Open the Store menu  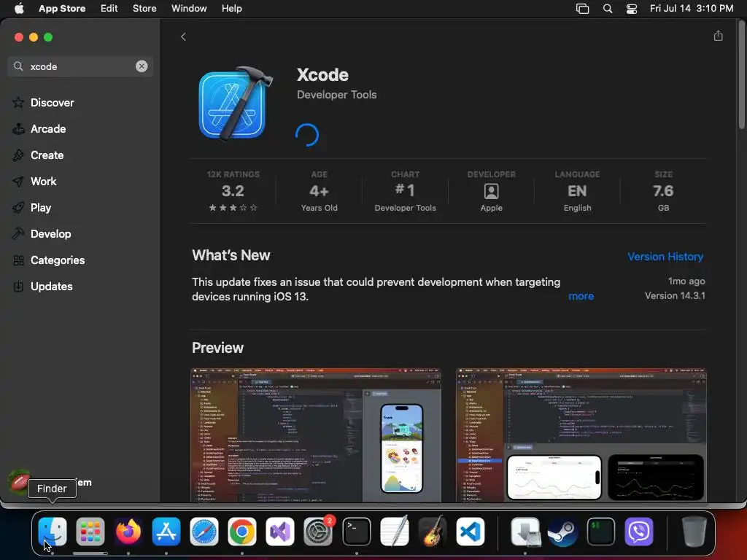tap(144, 9)
